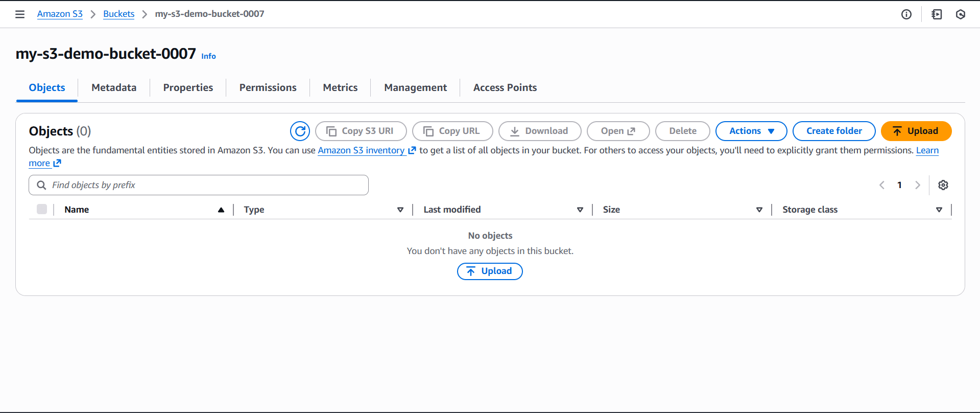Switch to the Objects tab
The image size is (980, 413).
(x=47, y=87)
